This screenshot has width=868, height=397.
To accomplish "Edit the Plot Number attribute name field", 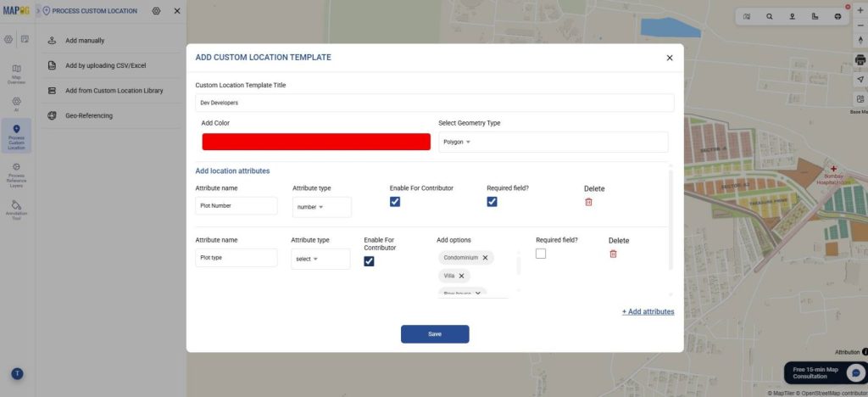I will [x=236, y=205].
